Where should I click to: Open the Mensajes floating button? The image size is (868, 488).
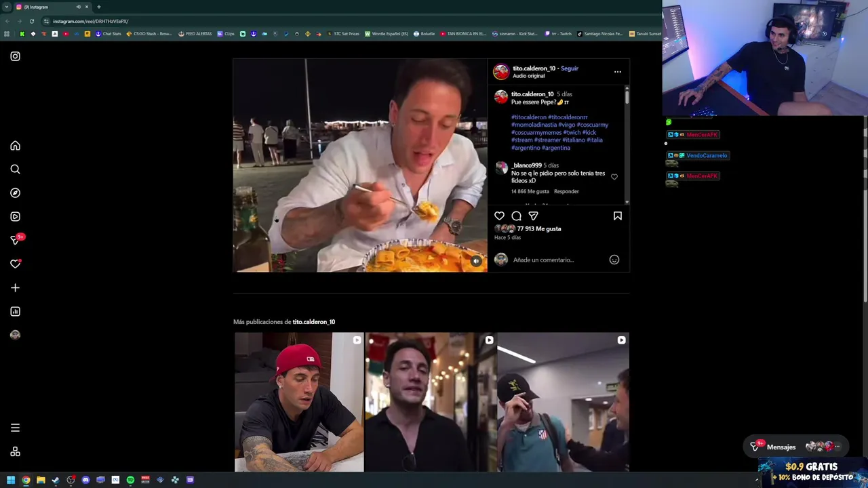pos(796,447)
